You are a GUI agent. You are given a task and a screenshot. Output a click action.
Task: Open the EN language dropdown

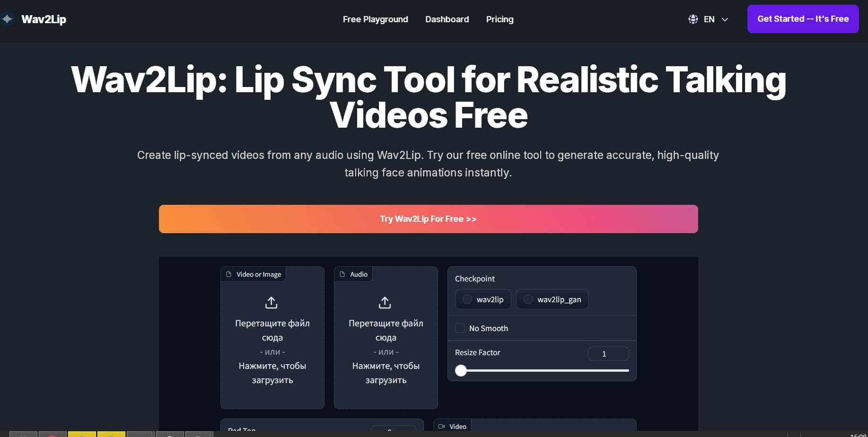(x=709, y=19)
